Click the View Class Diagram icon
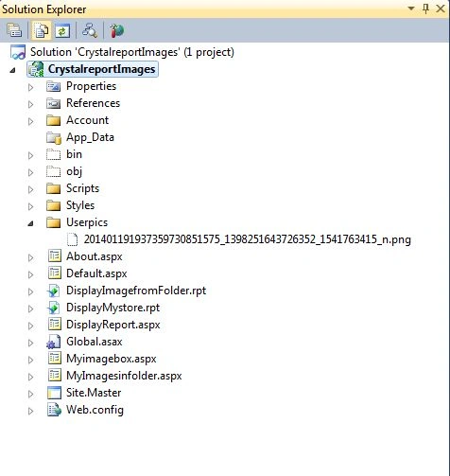 coord(90,30)
